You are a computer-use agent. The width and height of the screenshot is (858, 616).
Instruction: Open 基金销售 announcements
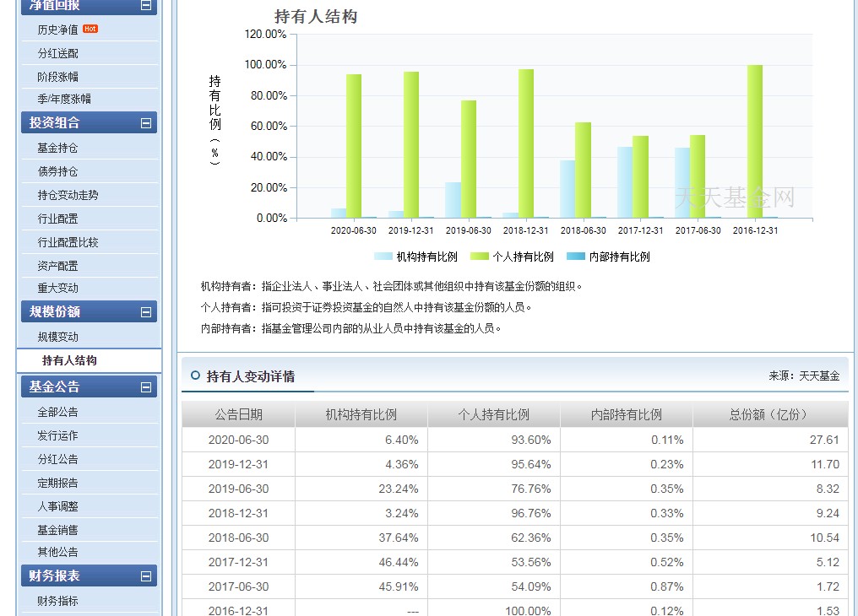58,530
